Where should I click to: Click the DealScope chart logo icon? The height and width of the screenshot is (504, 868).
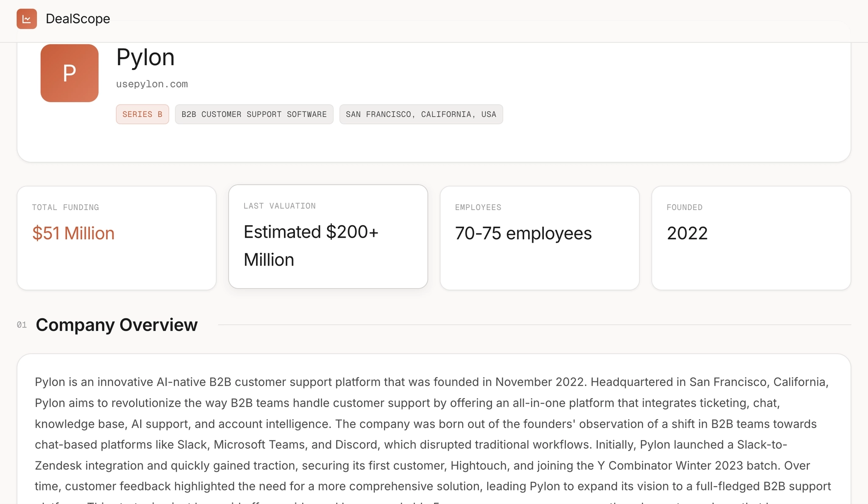pos(27,19)
